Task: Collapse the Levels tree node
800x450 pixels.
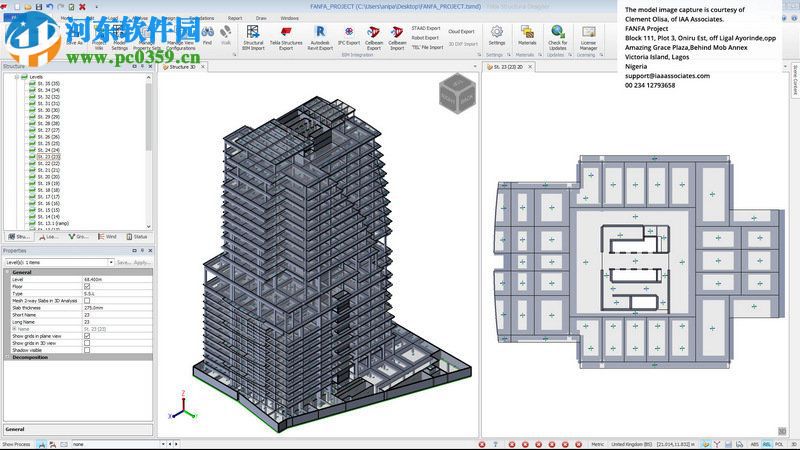Action: (17, 77)
